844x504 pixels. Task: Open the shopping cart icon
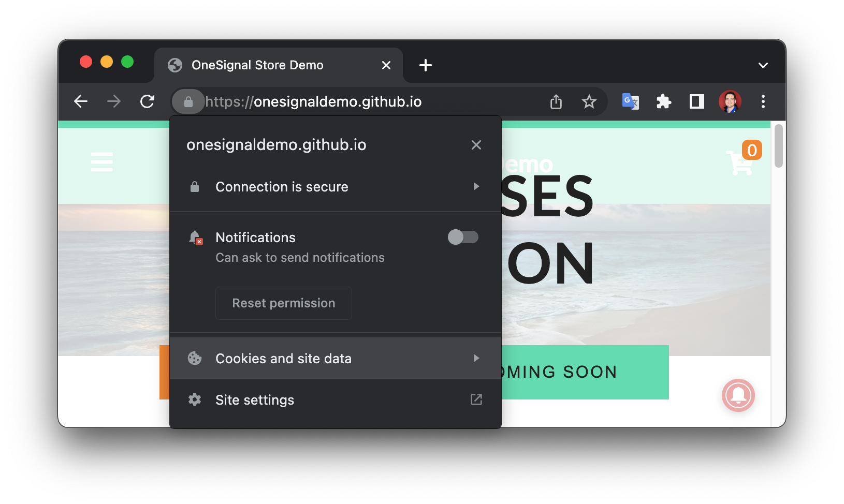(739, 163)
